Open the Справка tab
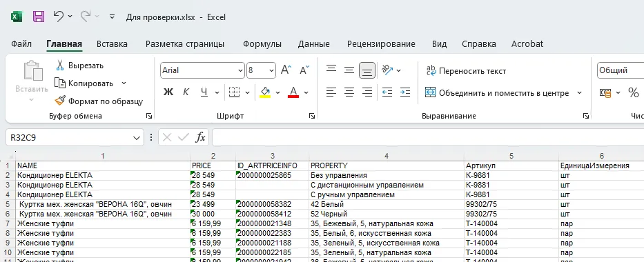 point(479,44)
